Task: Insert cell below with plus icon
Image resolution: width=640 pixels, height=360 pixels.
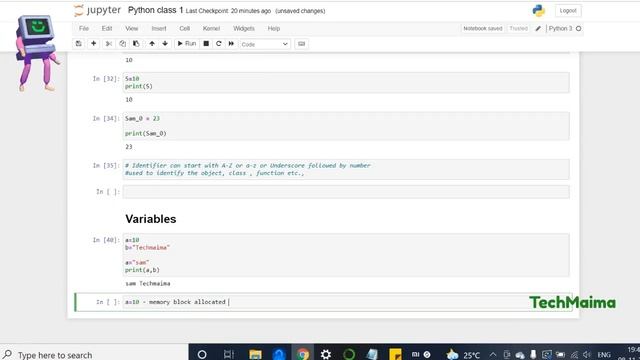Action: 93,44
